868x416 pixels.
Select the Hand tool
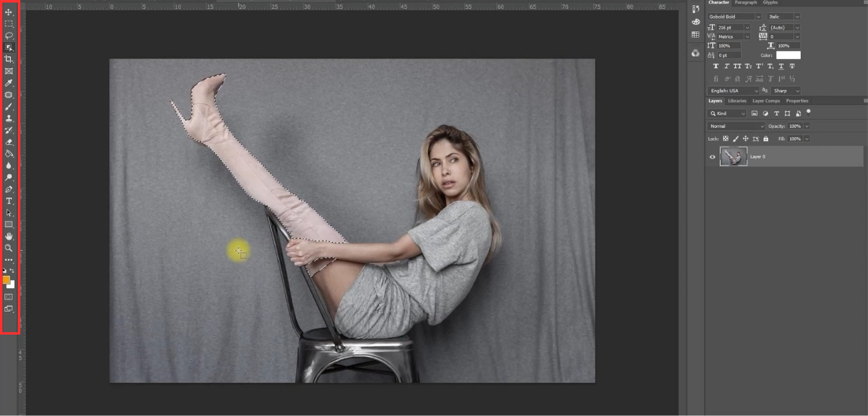click(9, 236)
